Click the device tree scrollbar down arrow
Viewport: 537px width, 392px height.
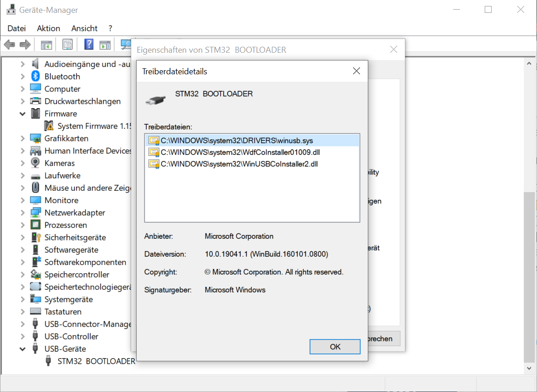pyautogui.click(x=529, y=368)
